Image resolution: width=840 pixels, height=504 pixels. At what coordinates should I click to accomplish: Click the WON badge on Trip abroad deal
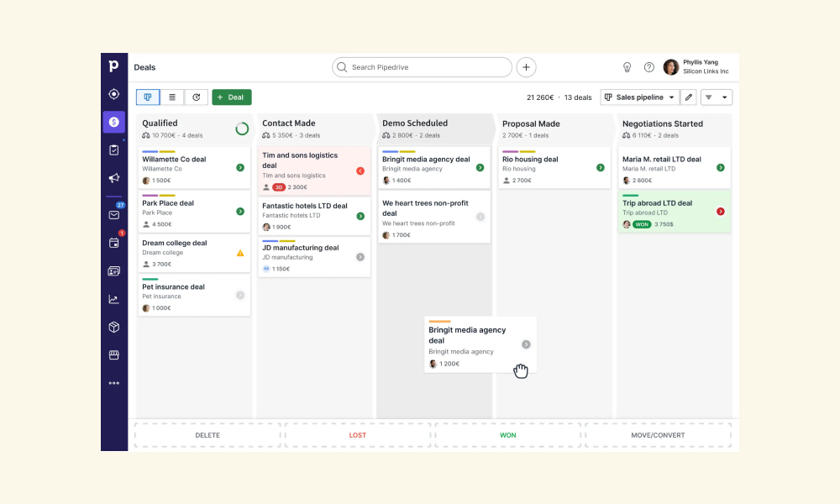coord(642,224)
